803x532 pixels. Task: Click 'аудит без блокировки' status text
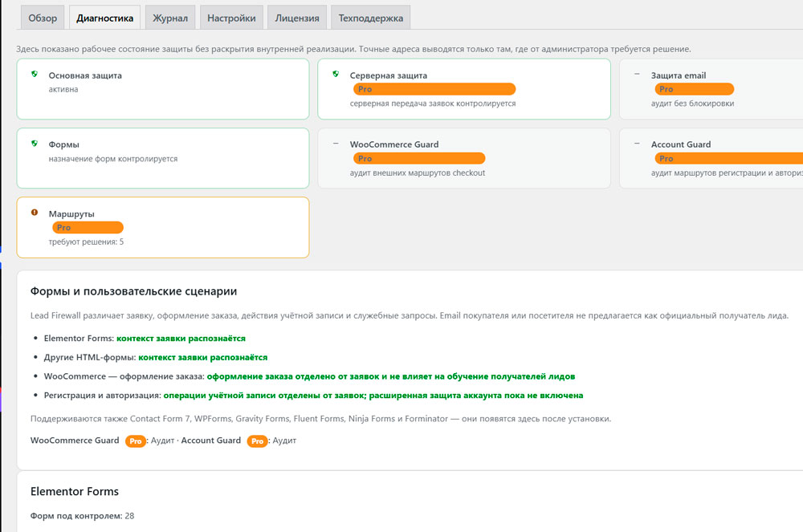pos(692,104)
